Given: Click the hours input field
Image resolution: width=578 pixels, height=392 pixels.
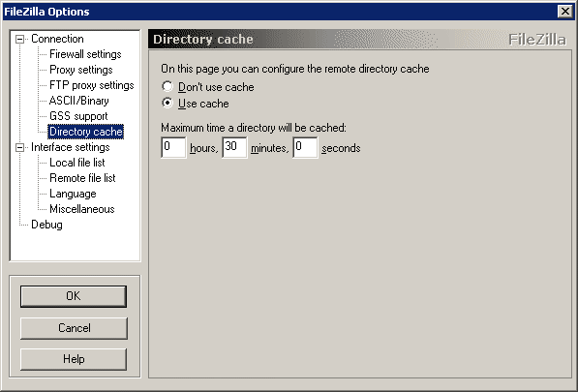Looking at the screenshot, I should coord(173,147).
